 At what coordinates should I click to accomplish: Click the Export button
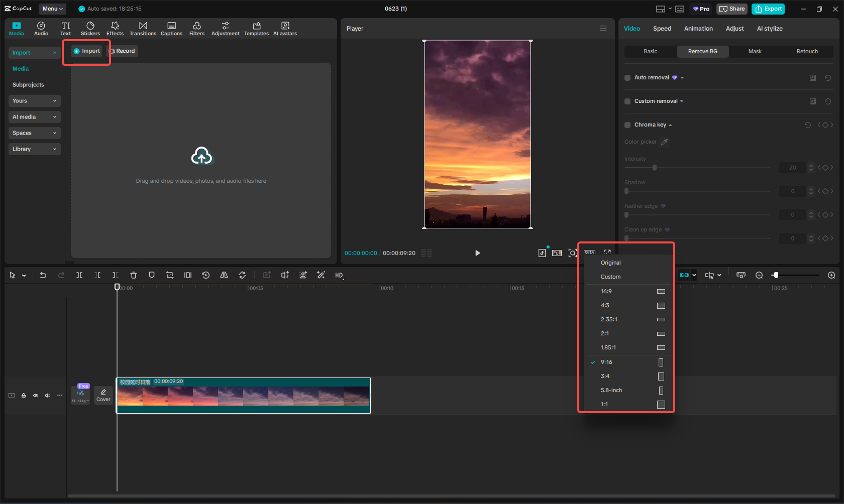[x=768, y=9]
